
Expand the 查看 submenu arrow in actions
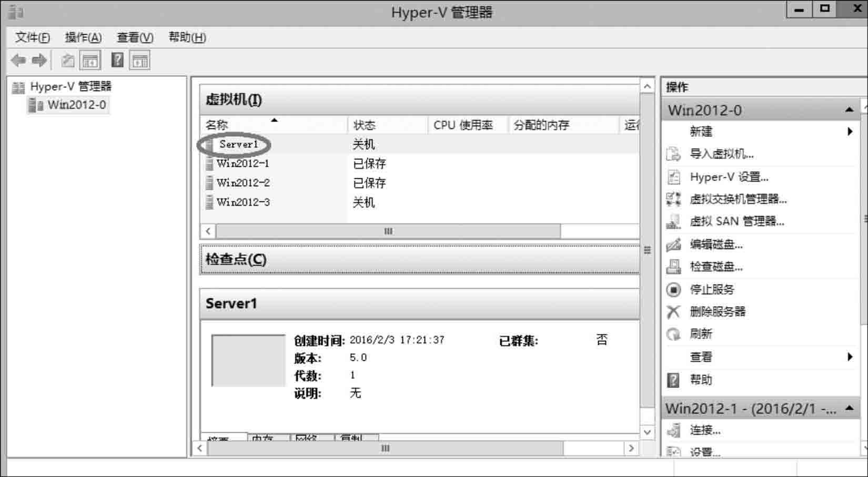(850, 357)
